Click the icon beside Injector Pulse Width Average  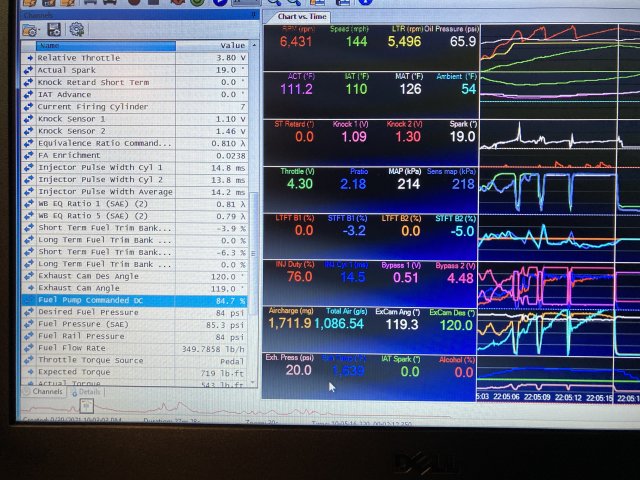29,191
